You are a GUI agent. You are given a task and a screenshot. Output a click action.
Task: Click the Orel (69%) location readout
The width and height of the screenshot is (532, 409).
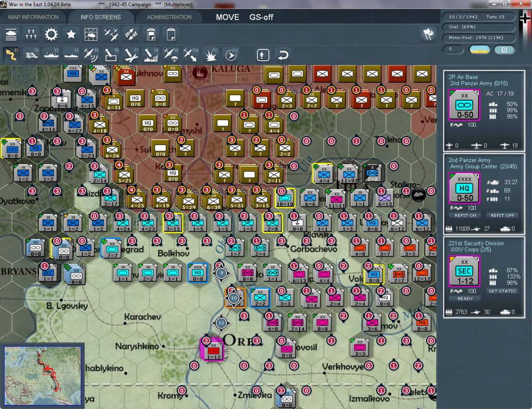(x=478, y=27)
